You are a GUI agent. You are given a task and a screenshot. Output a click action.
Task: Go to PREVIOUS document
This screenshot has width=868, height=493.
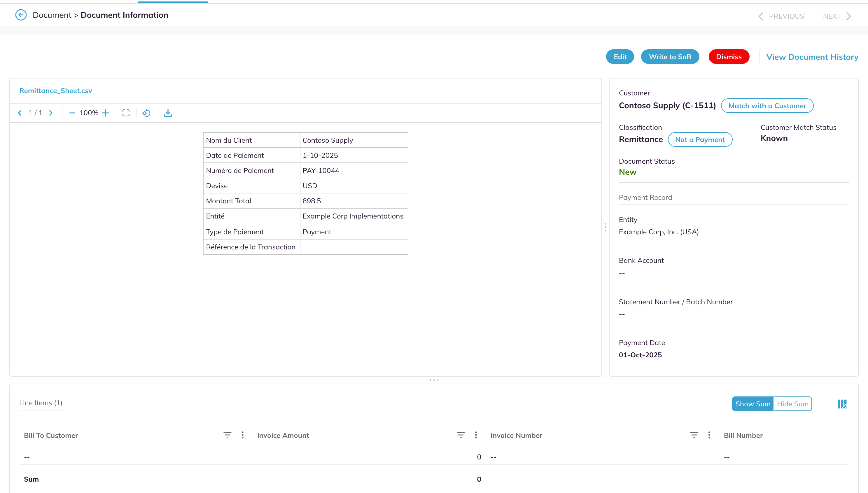tap(781, 16)
